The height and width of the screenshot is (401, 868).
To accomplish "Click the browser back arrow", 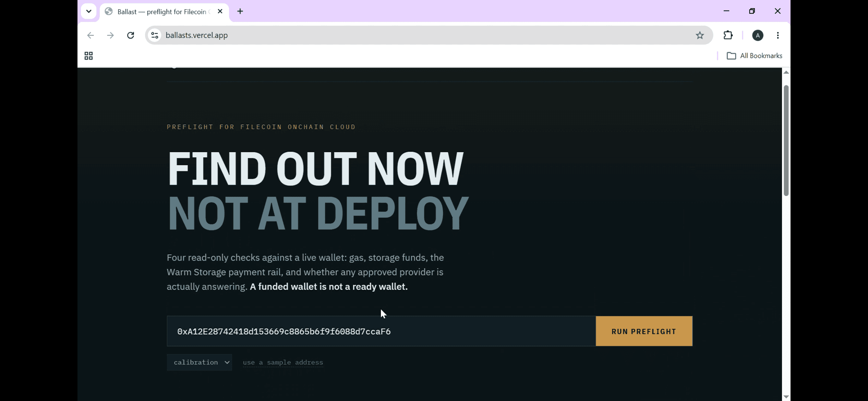I will [x=91, y=35].
